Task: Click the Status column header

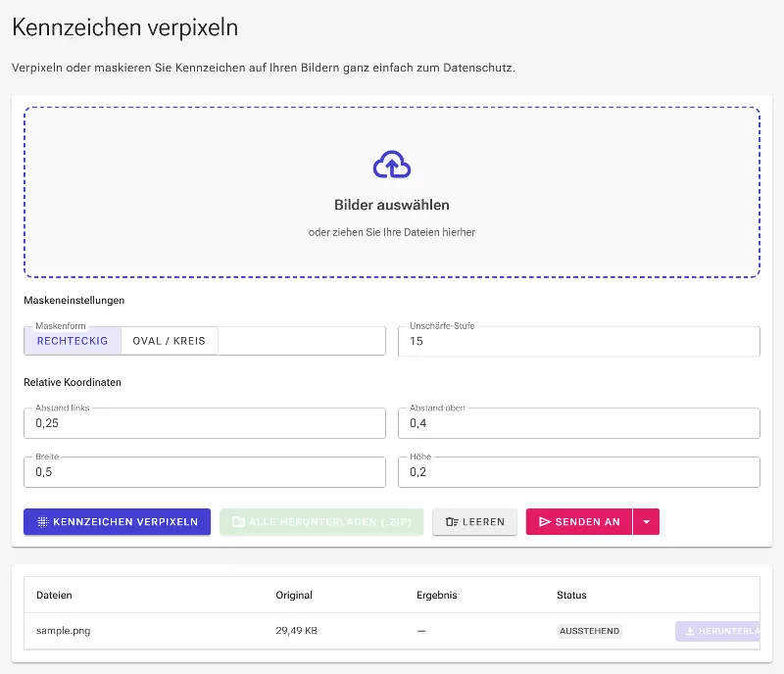Action: pos(571,595)
